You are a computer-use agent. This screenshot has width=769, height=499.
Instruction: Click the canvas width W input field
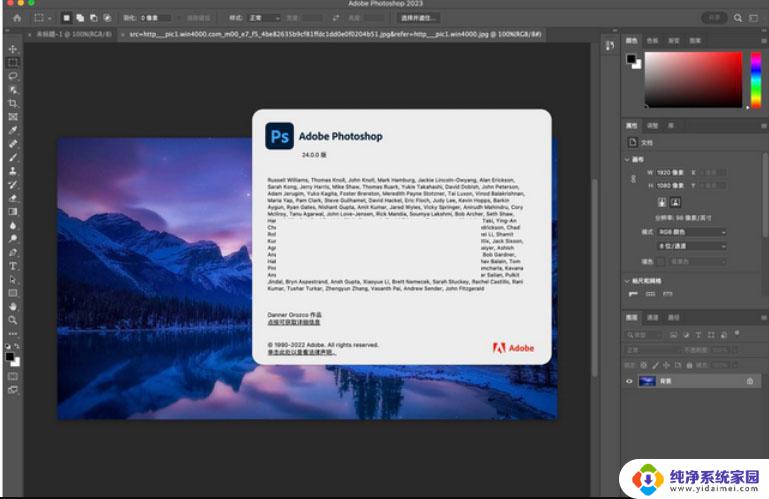670,173
